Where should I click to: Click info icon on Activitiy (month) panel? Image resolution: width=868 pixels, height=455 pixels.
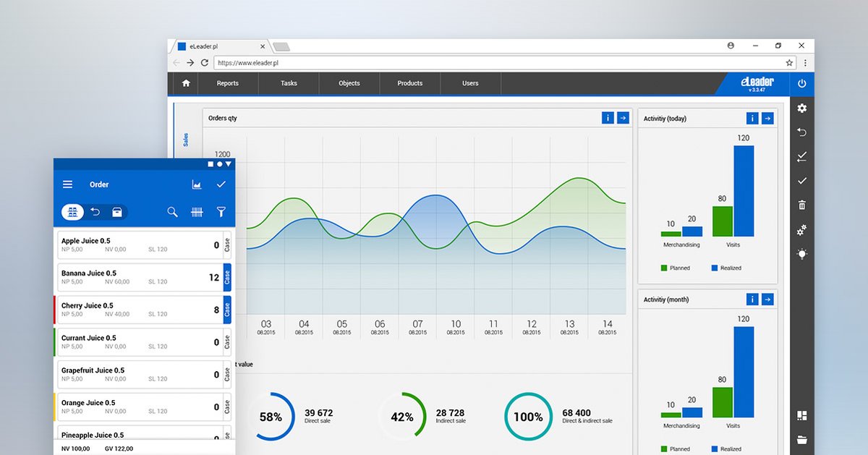pyautogui.click(x=752, y=299)
